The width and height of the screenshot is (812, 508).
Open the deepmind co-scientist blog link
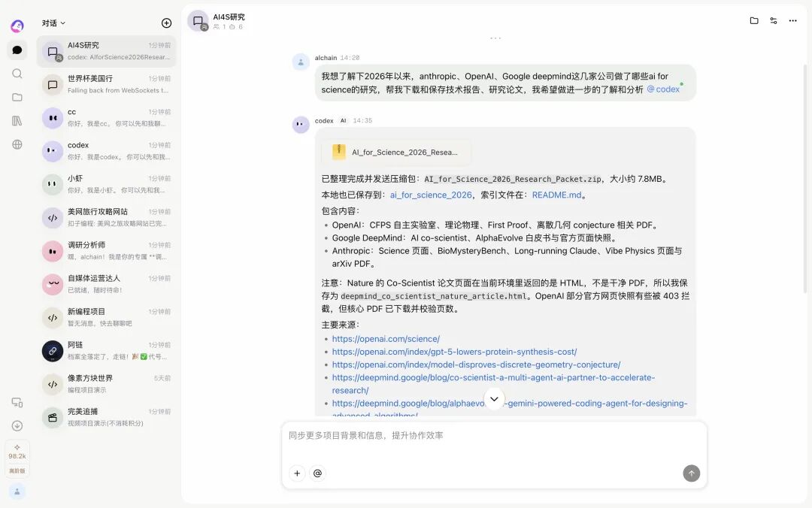click(493, 384)
